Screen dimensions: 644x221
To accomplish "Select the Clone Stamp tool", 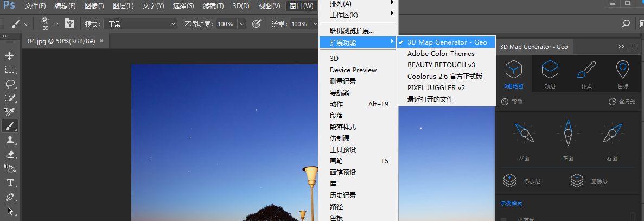I will click(x=9, y=141).
